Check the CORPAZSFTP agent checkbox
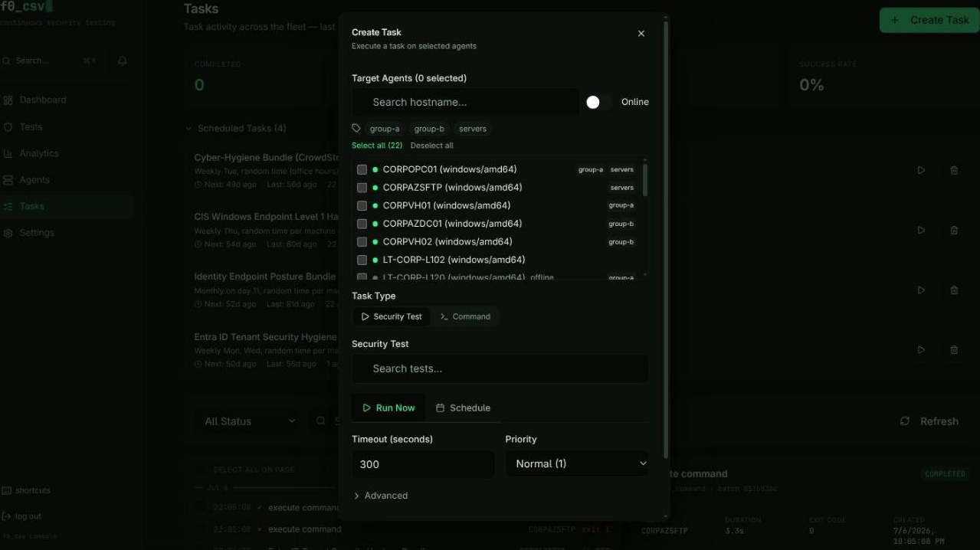The width and height of the screenshot is (980, 550). click(x=362, y=188)
